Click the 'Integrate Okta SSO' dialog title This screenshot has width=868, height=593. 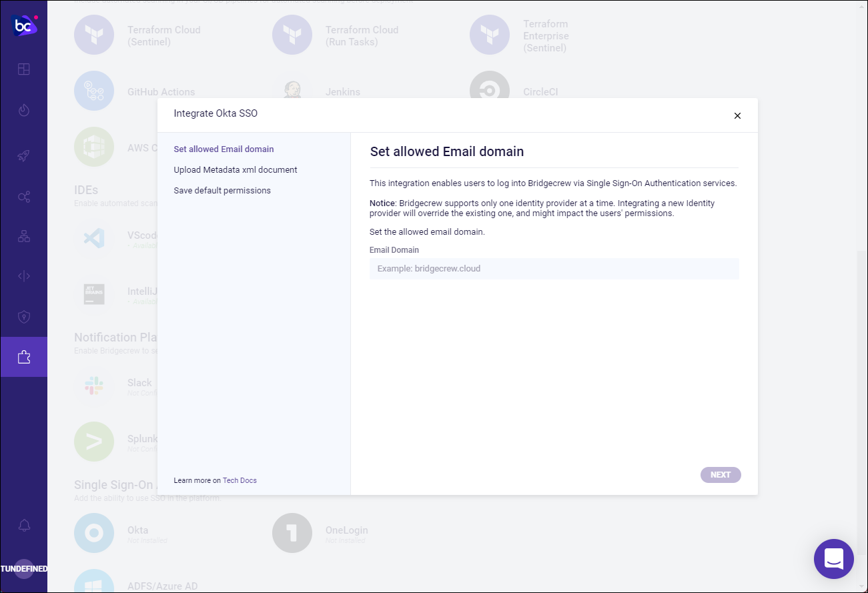click(215, 113)
